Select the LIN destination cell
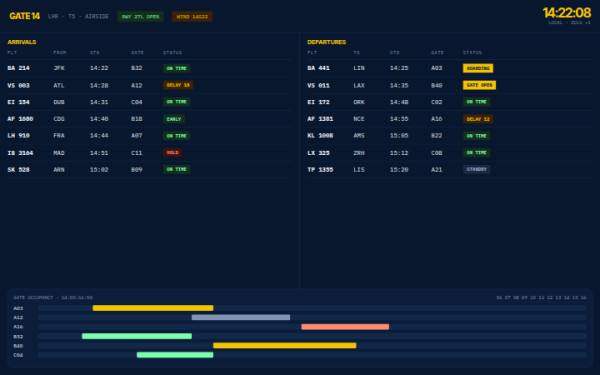 tap(359, 68)
